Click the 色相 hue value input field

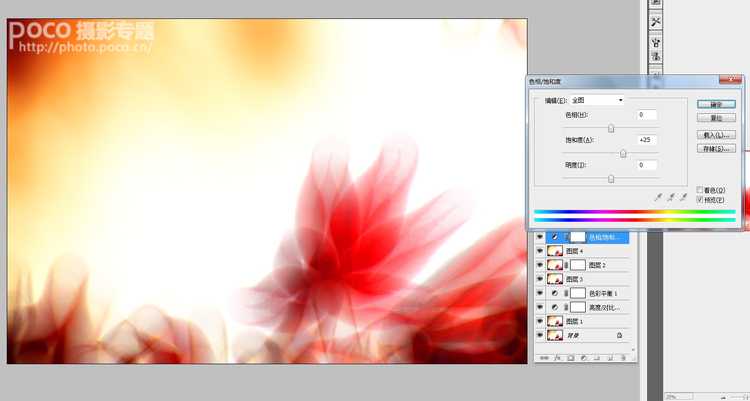[x=643, y=115]
